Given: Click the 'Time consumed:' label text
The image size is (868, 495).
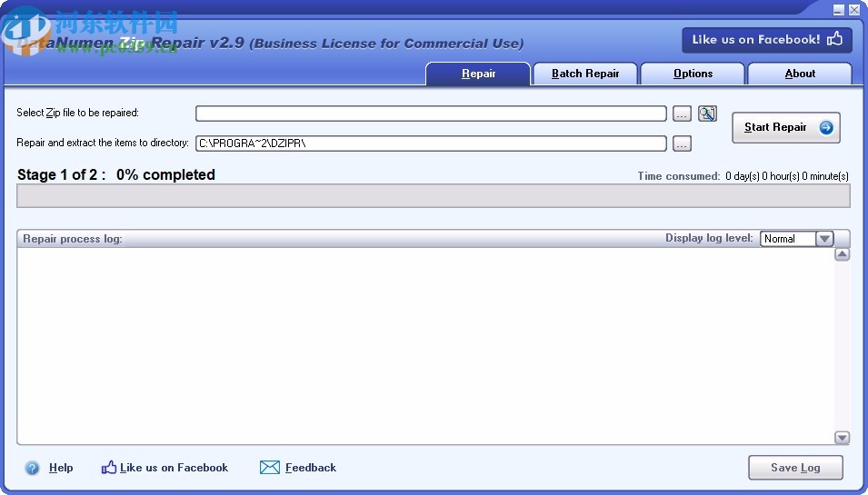Looking at the screenshot, I should 679,176.
